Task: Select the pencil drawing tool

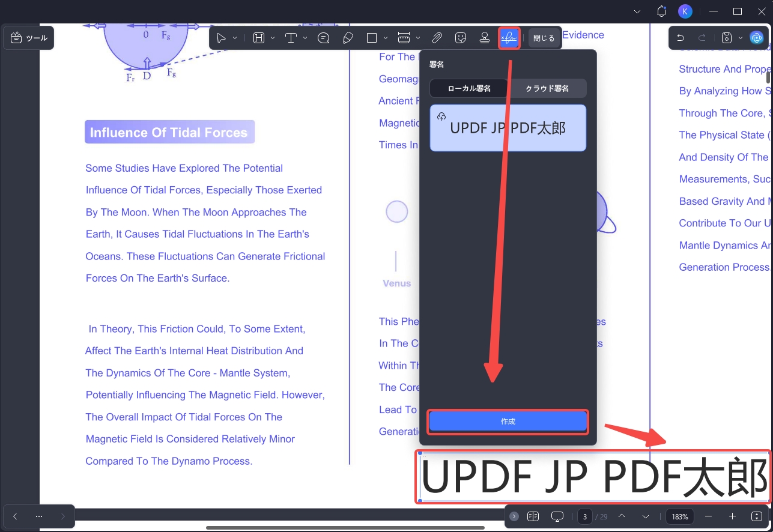Action: pyautogui.click(x=348, y=38)
